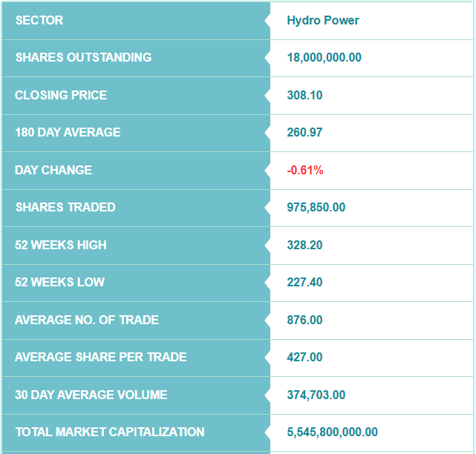Select the 5,545,800,000.00 market capitalization value
The image size is (476, 454).
332,432
